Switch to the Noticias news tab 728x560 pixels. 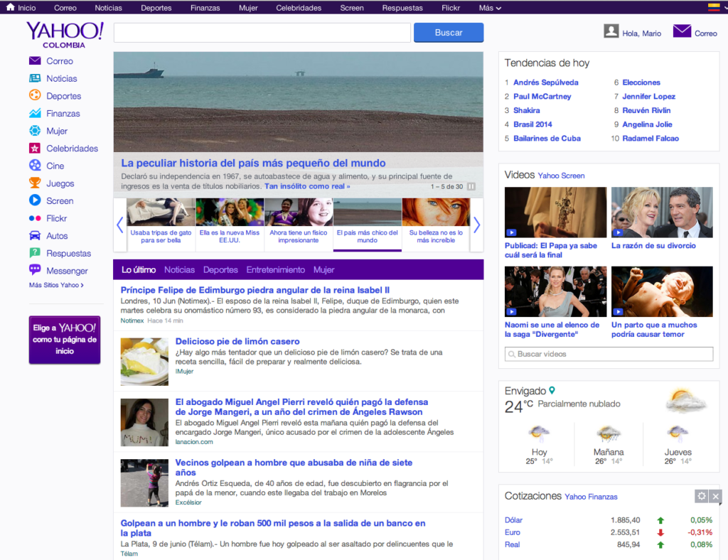point(179,269)
